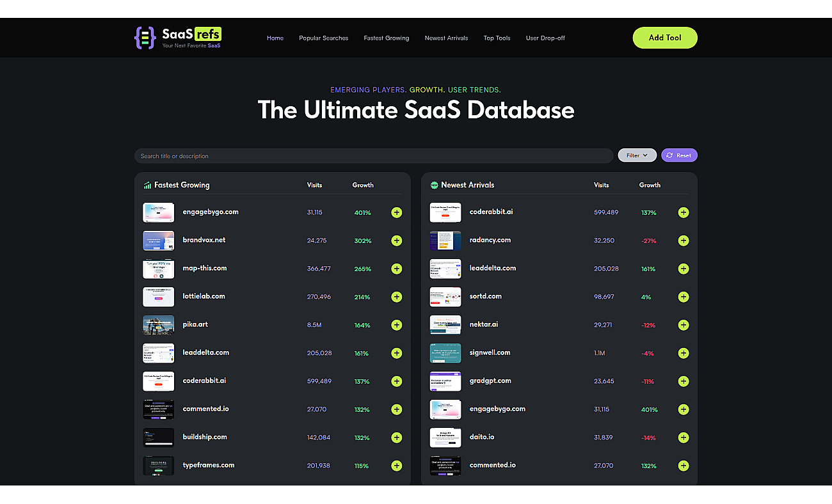Image resolution: width=832 pixels, height=504 pixels.
Task: Open nektar.ai link
Action: [x=484, y=324]
